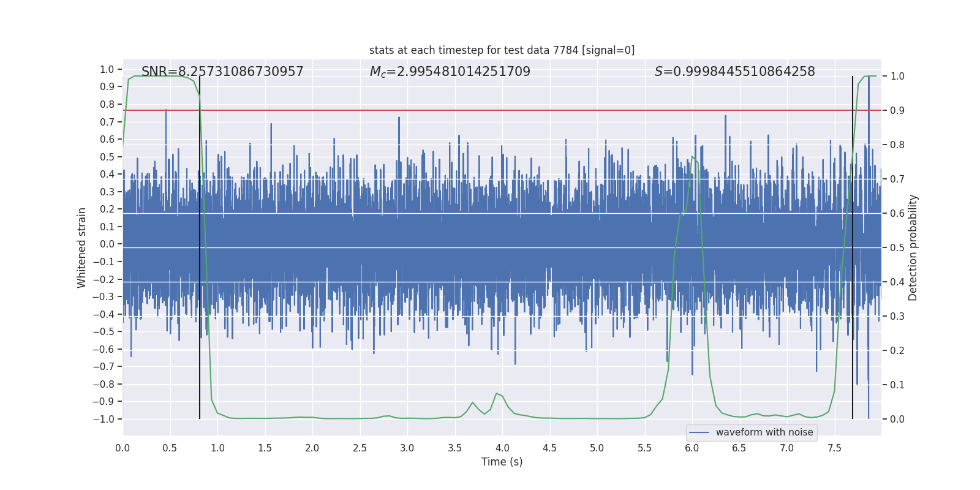The height and width of the screenshot is (490, 980).
Task: Click the x-axis tick label 7.5
Action: click(834, 448)
